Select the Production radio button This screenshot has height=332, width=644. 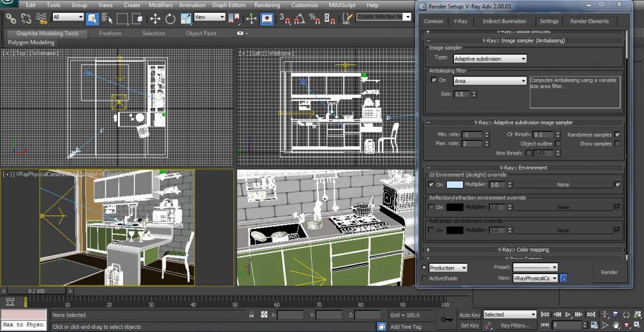click(424, 267)
